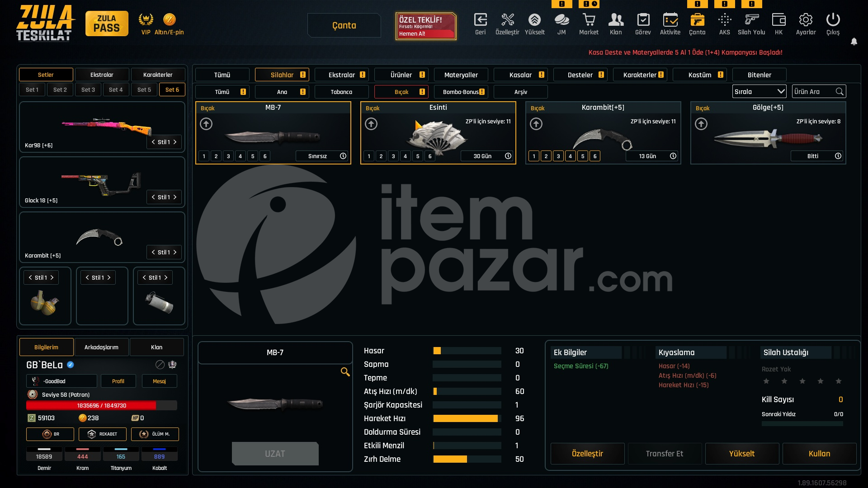Open the VIP crown icon

(x=146, y=19)
